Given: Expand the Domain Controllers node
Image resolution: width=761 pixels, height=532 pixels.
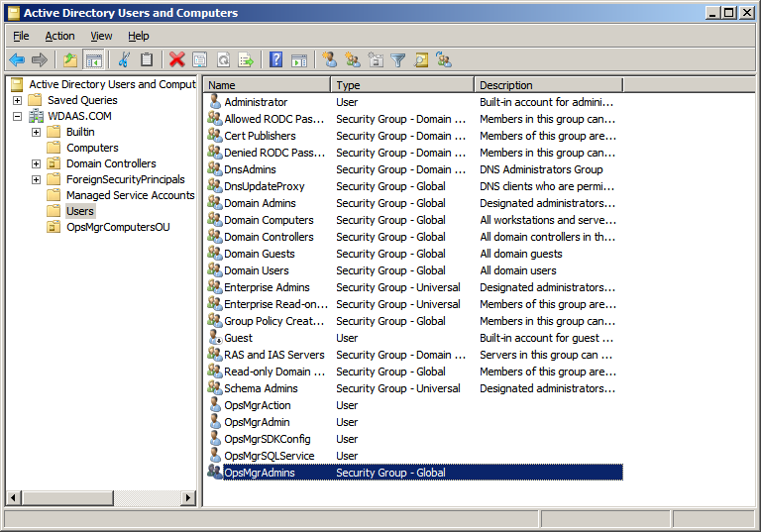Looking at the screenshot, I should pyautogui.click(x=36, y=164).
